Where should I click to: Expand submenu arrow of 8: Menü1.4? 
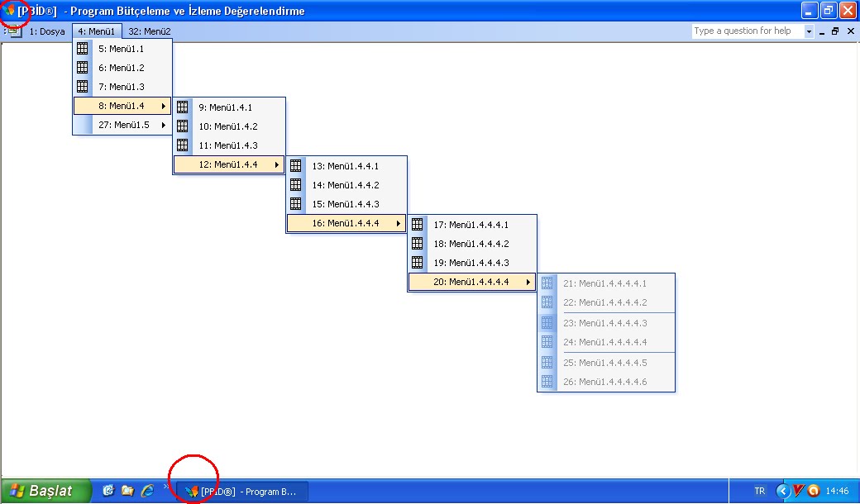[164, 106]
